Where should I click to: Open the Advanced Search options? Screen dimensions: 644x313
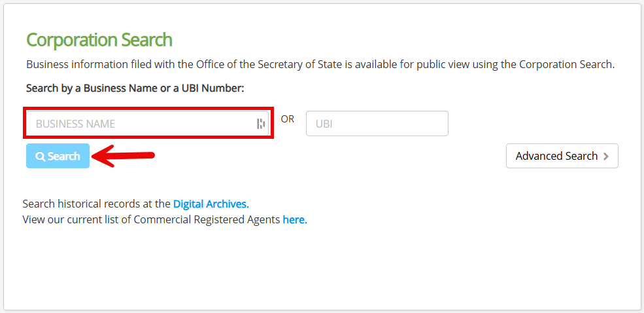tap(562, 156)
